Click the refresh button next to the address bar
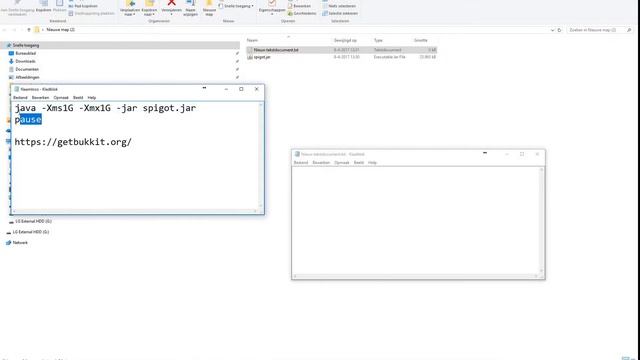Viewport: 640px width, 360px height. [x=560, y=30]
